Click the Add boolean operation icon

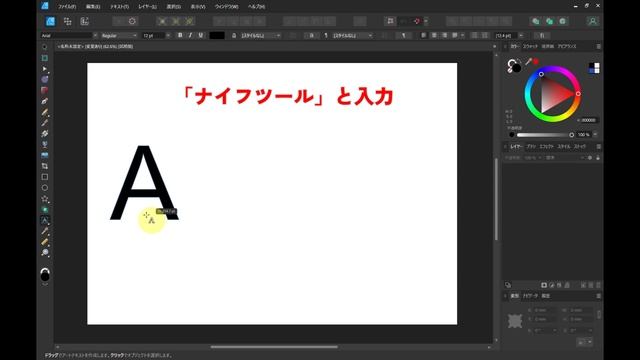click(x=536, y=21)
